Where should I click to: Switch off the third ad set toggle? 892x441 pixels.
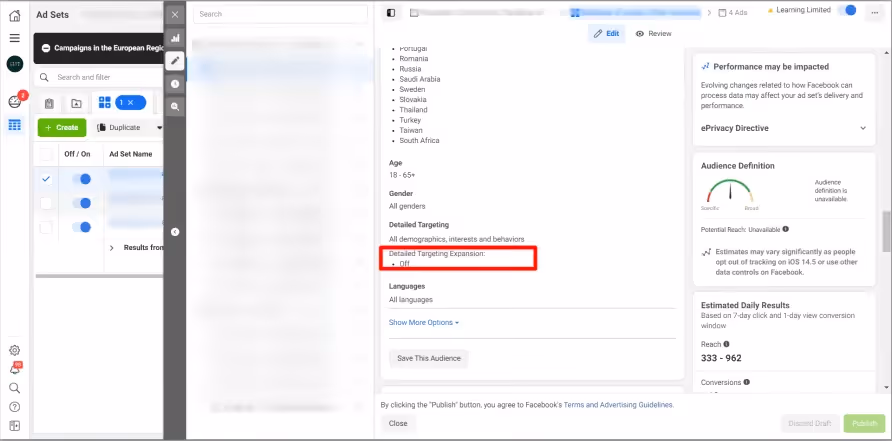(81, 227)
